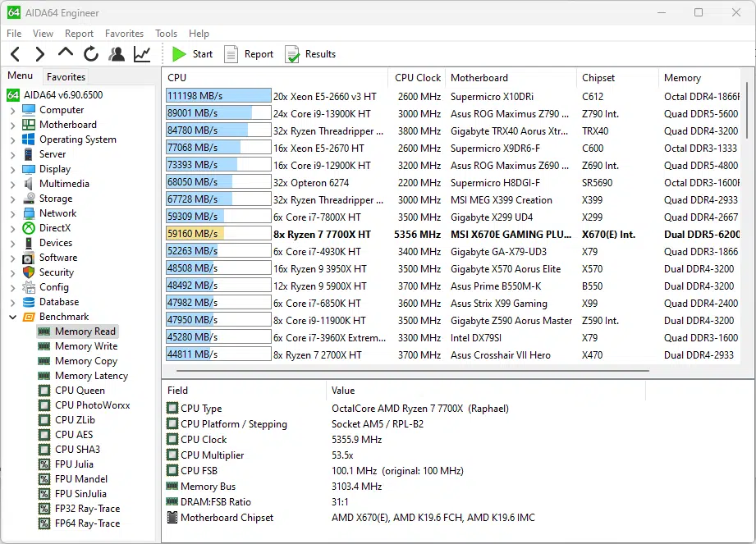Switch to the Favorites tab
The width and height of the screenshot is (756, 544).
(x=66, y=76)
